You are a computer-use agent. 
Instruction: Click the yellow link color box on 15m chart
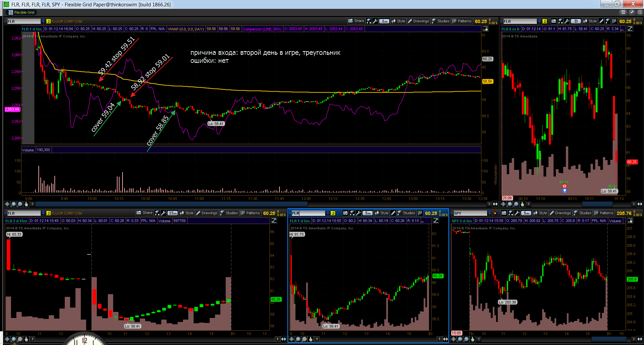click(48, 213)
